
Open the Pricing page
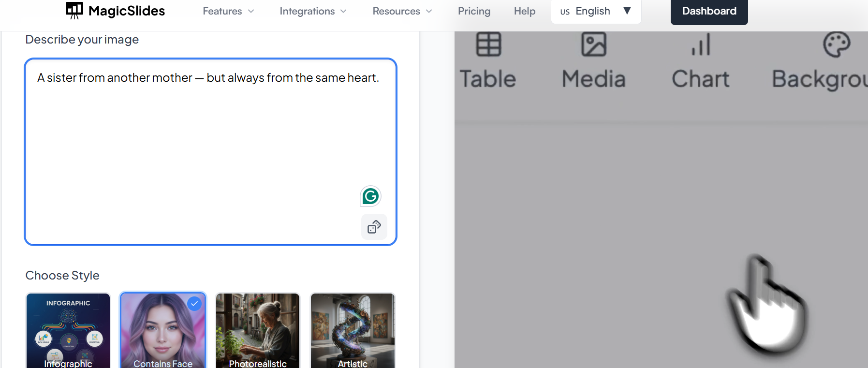(474, 11)
